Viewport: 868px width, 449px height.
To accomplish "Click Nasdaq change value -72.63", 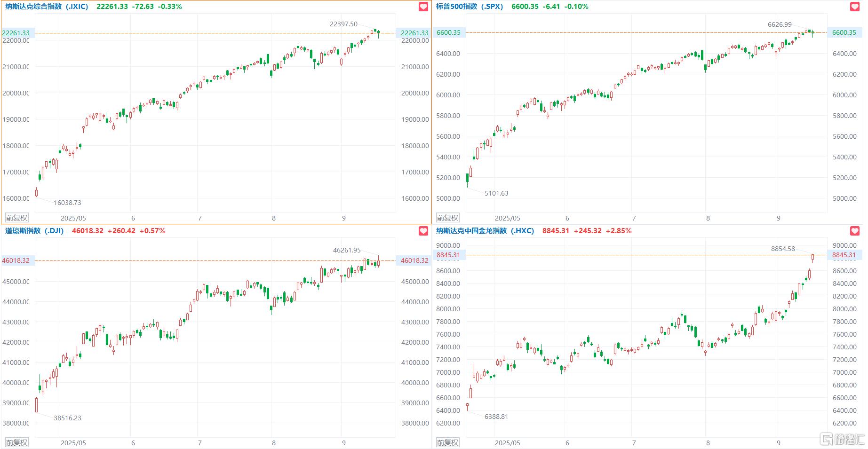I will click(143, 7).
